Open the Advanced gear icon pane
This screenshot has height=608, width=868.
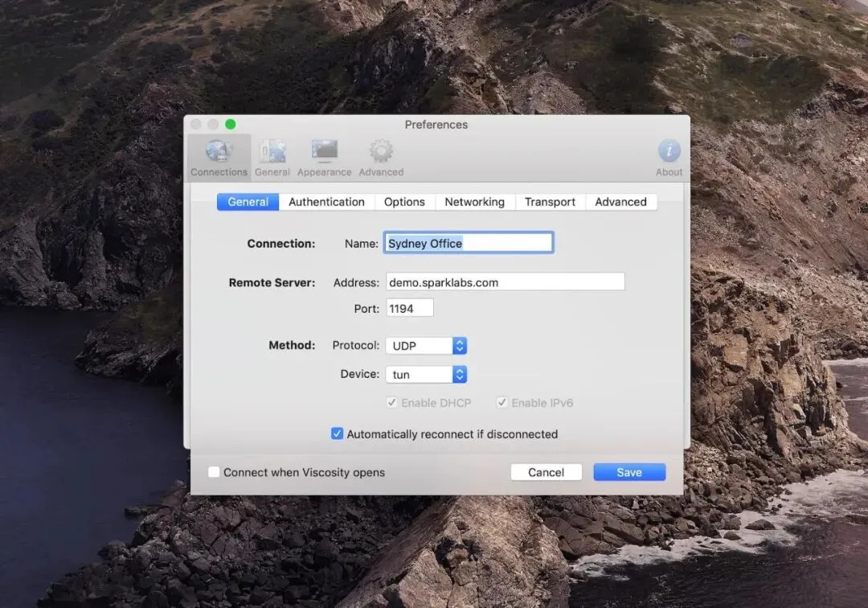381,158
